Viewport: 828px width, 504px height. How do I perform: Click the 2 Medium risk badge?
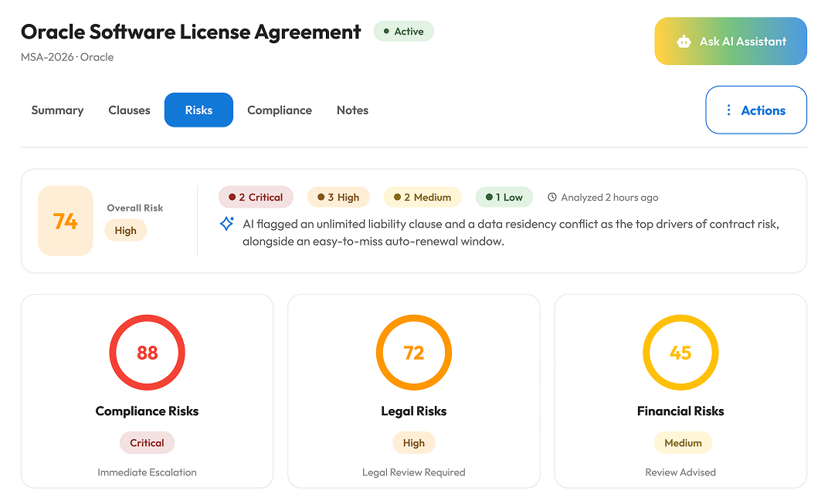[422, 197]
